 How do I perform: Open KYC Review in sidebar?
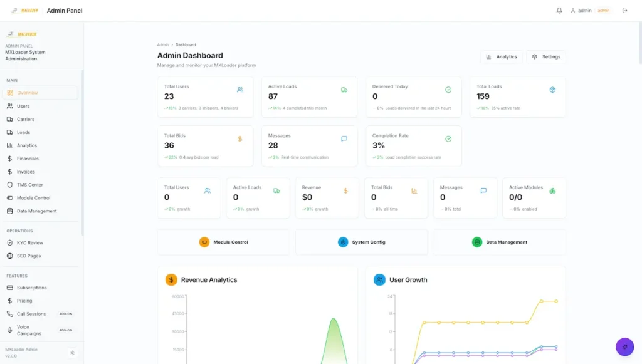[x=40, y=242]
